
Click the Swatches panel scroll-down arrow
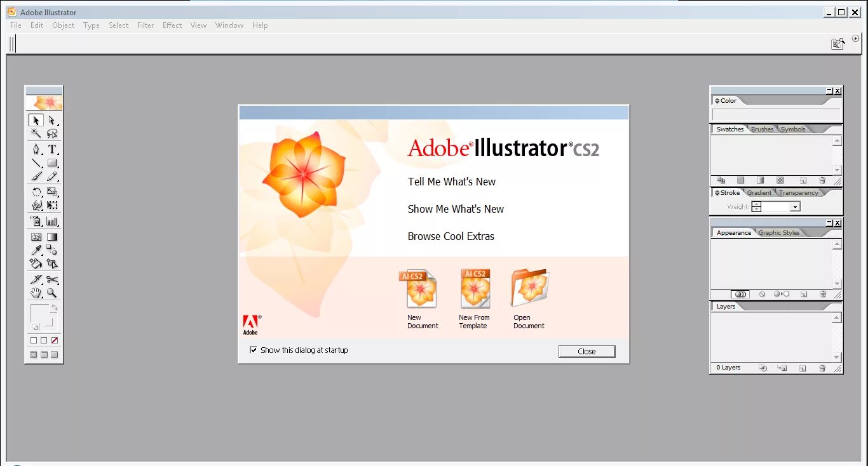pos(837,170)
